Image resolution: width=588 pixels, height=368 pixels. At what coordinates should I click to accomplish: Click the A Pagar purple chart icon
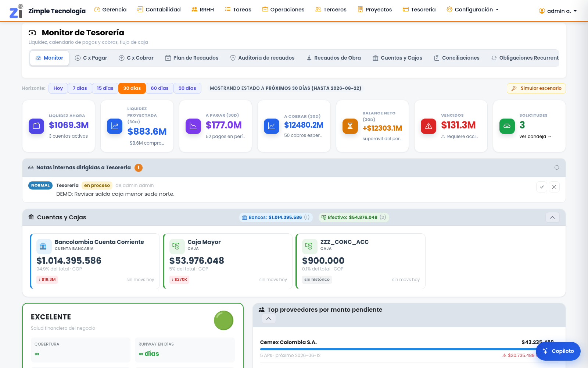(193, 126)
